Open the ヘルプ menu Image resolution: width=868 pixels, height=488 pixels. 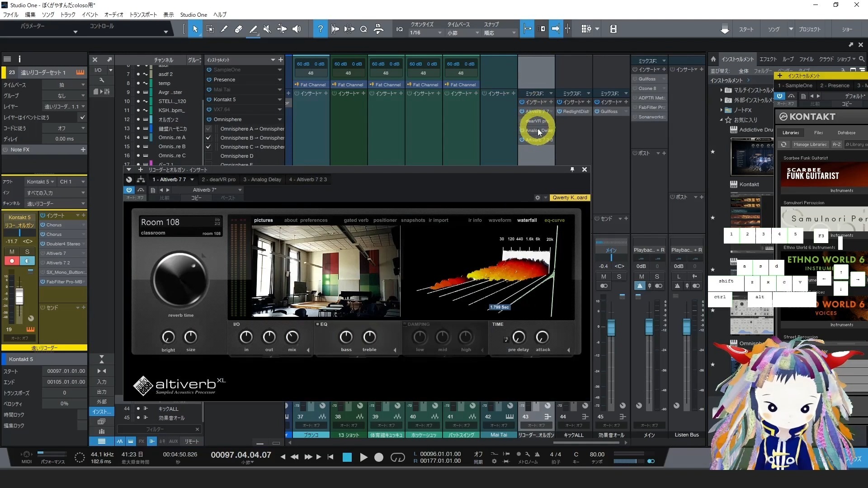tap(220, 14)
